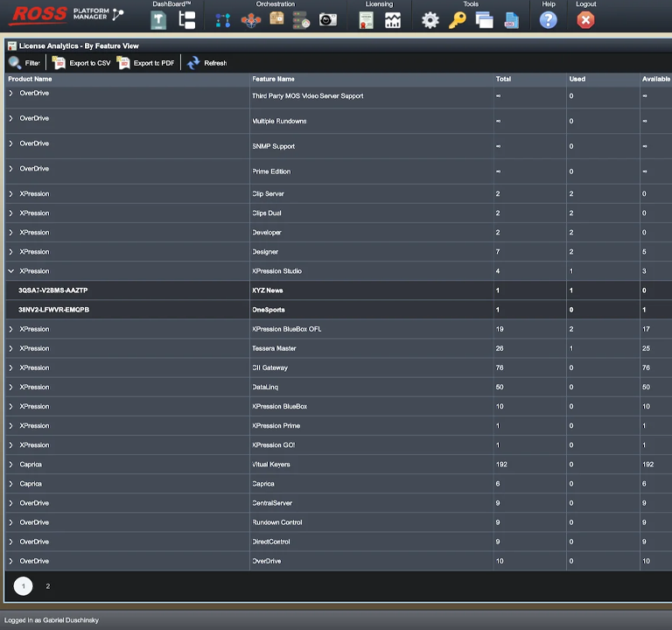
Task: Open the license certificate icon
Action: click(x=366, y=20)
